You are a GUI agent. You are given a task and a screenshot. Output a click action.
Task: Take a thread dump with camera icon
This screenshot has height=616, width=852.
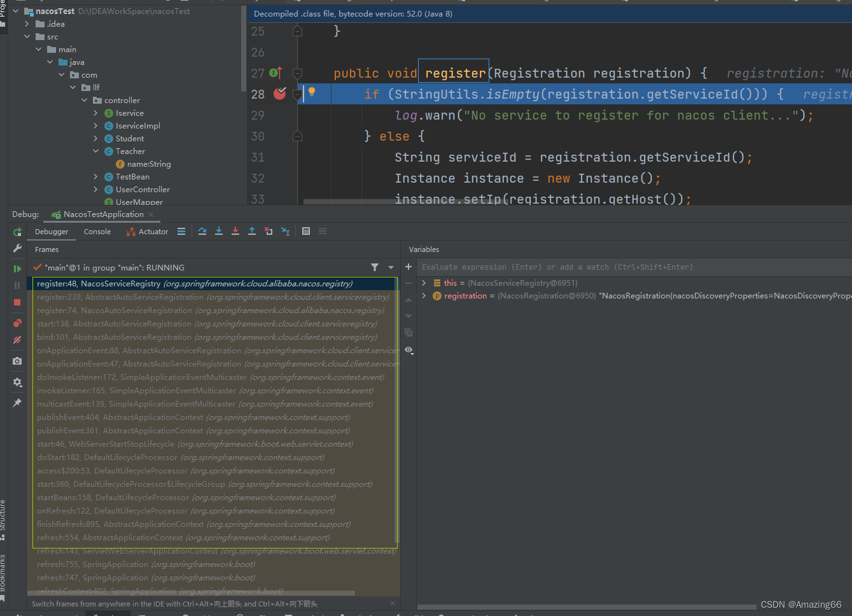[x=17, y=361]
